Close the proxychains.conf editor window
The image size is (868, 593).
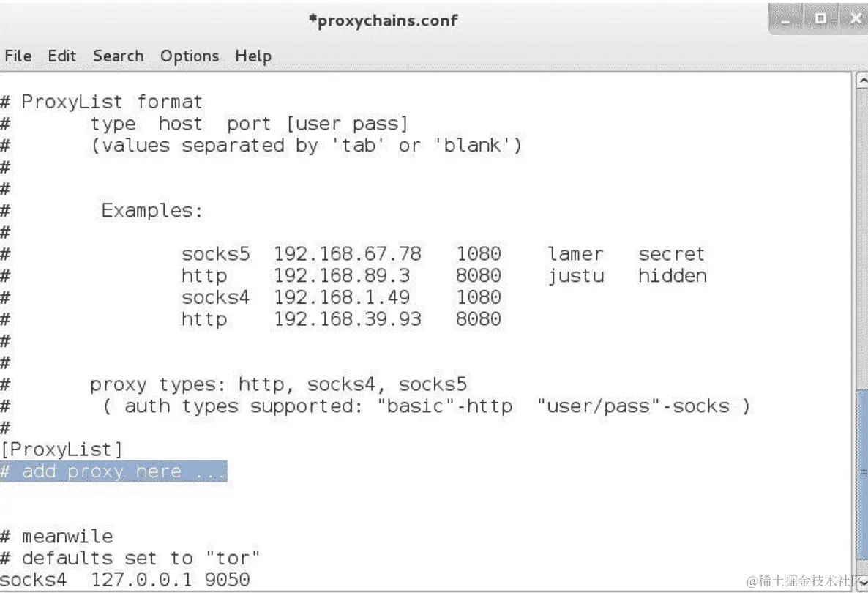click(855, 19)
